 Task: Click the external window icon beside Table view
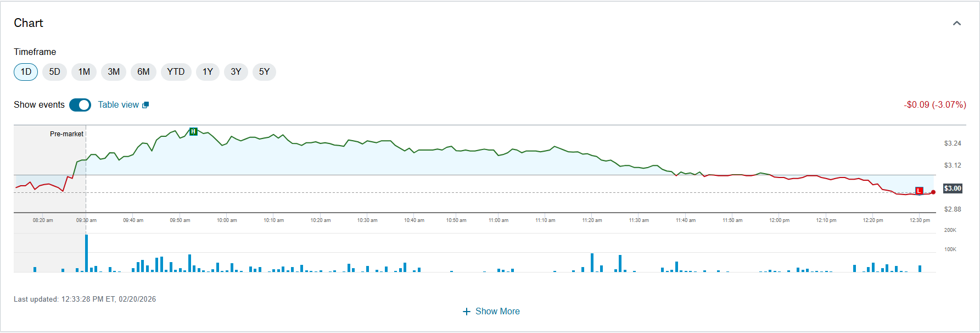(145, 105)
